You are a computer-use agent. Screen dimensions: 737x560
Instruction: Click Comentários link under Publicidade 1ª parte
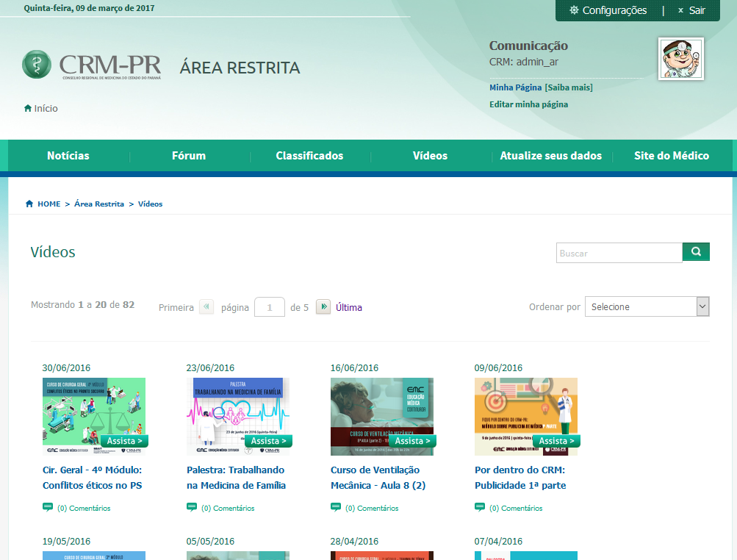(516, 509)
